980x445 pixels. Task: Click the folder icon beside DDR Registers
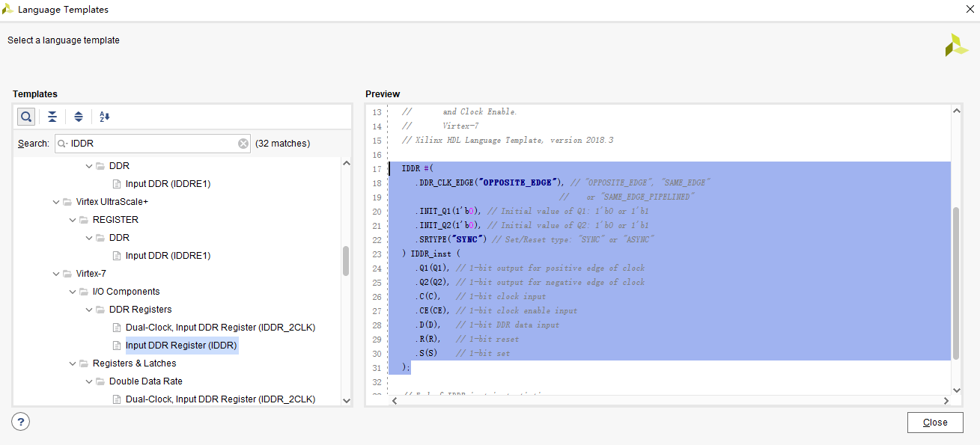point(100,310)
